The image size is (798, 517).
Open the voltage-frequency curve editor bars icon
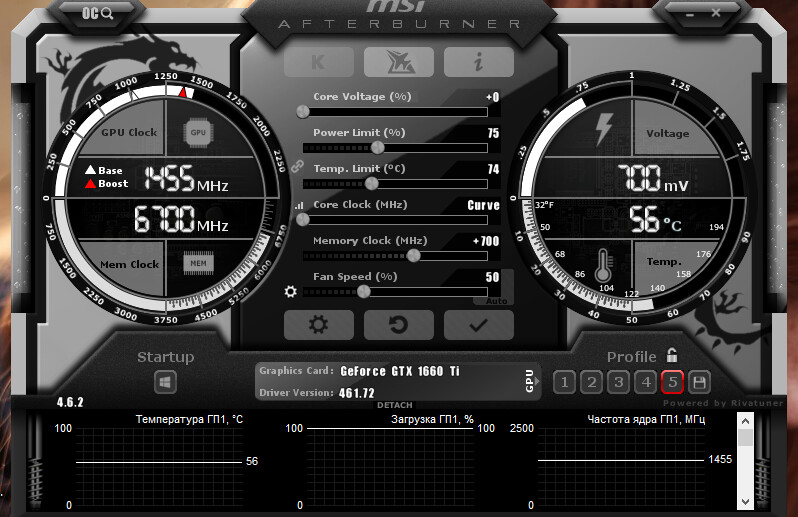(298, 206)
